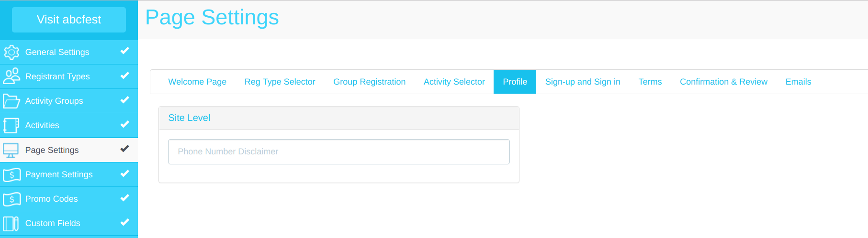Screen dimensions: 868x238
Task: Click the checkmark beside Registrant Types
Action: 124,75
